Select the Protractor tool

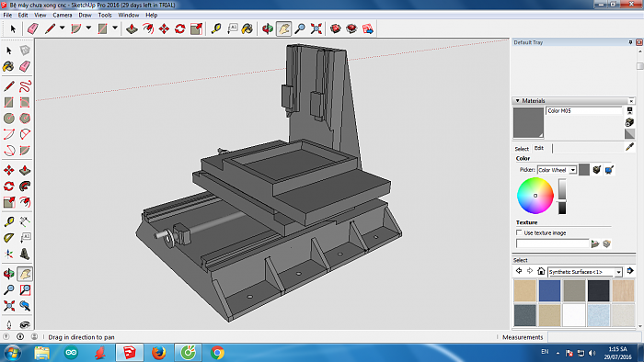pos(9,238)
